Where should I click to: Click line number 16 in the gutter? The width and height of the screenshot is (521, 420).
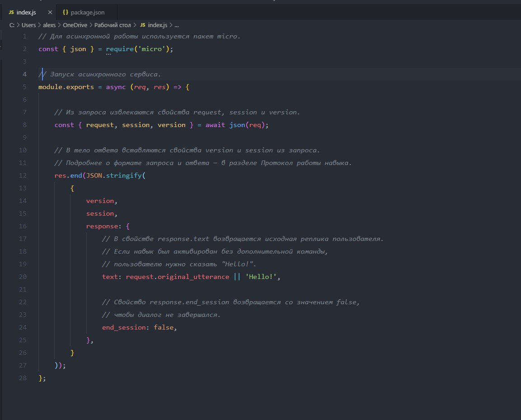click(x=23, y=226)
